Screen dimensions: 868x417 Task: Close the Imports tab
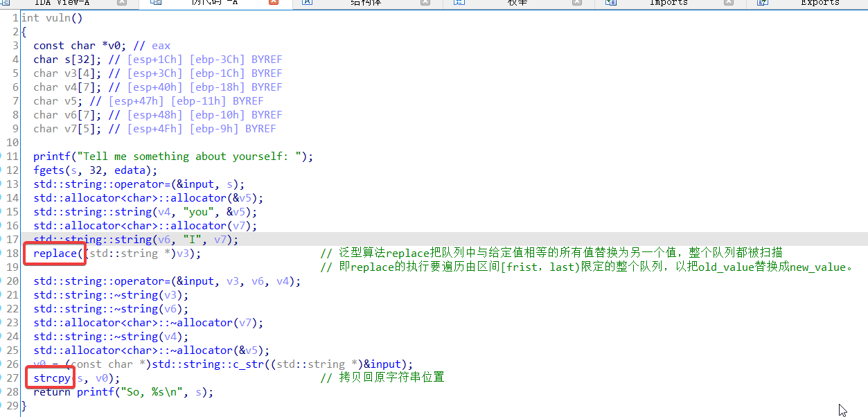click(x=729, y=3)
